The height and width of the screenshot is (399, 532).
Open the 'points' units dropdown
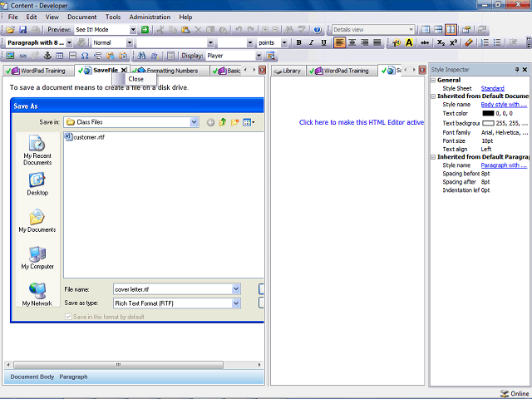pyautogui.click(x=284, y=42)
